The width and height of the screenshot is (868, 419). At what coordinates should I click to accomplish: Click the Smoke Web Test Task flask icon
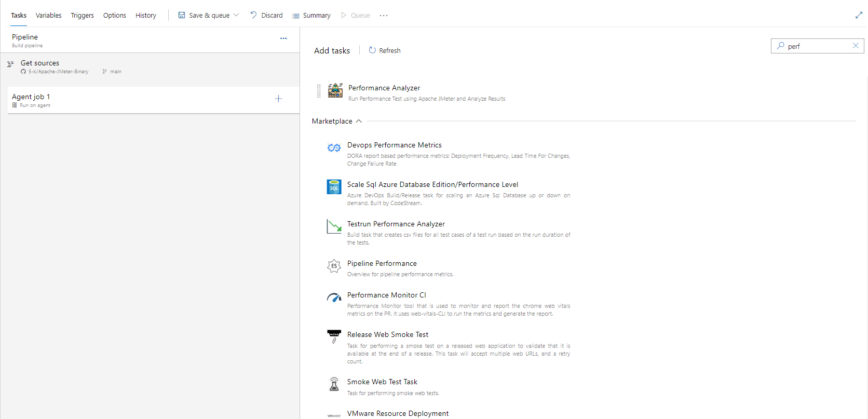334,384
